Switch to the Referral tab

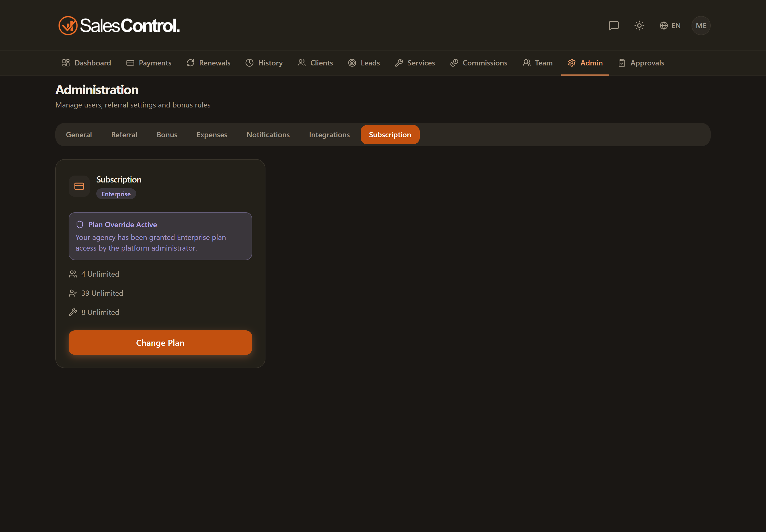click(124, 135)
